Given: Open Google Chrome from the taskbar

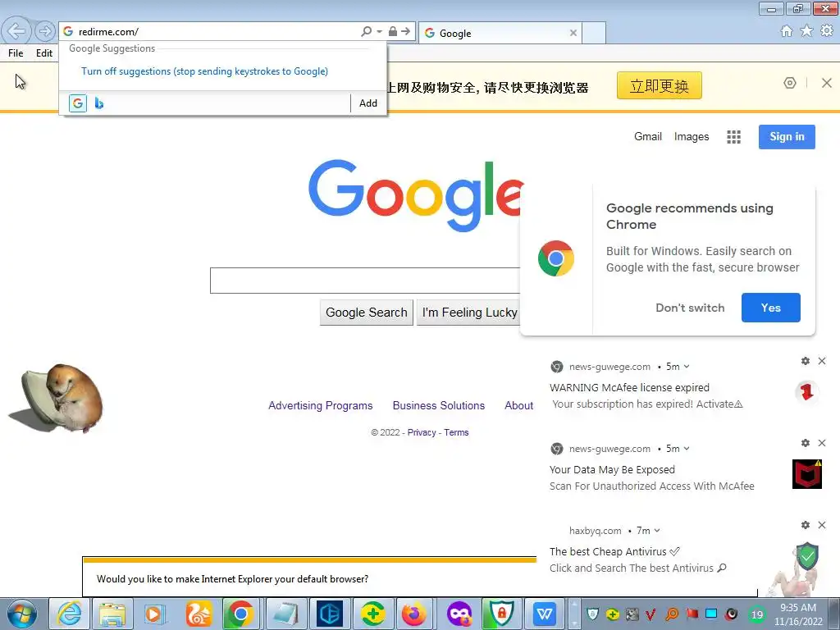Looking at the screenshot, I should (241, 614).
